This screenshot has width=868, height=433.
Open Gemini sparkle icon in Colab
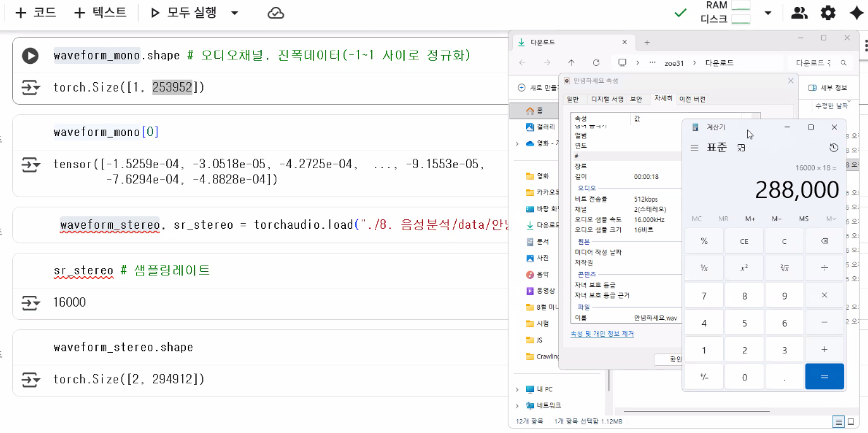[856, 13]
